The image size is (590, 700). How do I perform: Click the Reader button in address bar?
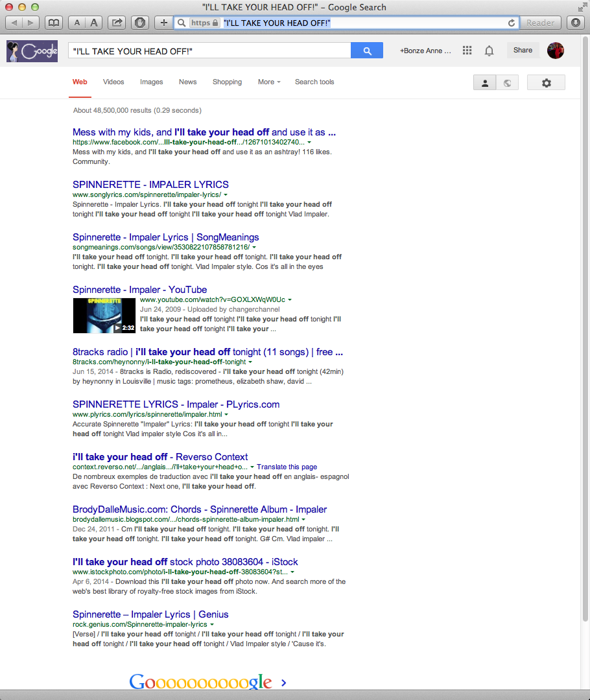(x=540, y=23)
